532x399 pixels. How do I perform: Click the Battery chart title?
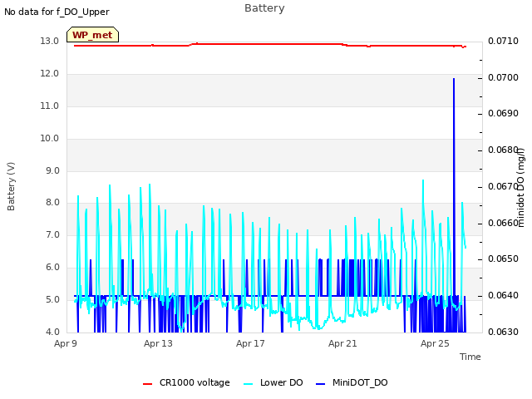(x=264, y=8)
